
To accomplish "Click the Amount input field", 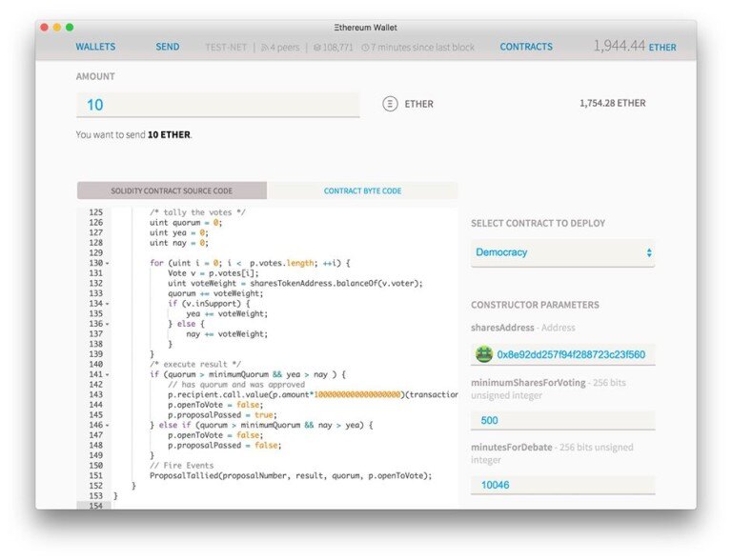I will click(217, 105).
